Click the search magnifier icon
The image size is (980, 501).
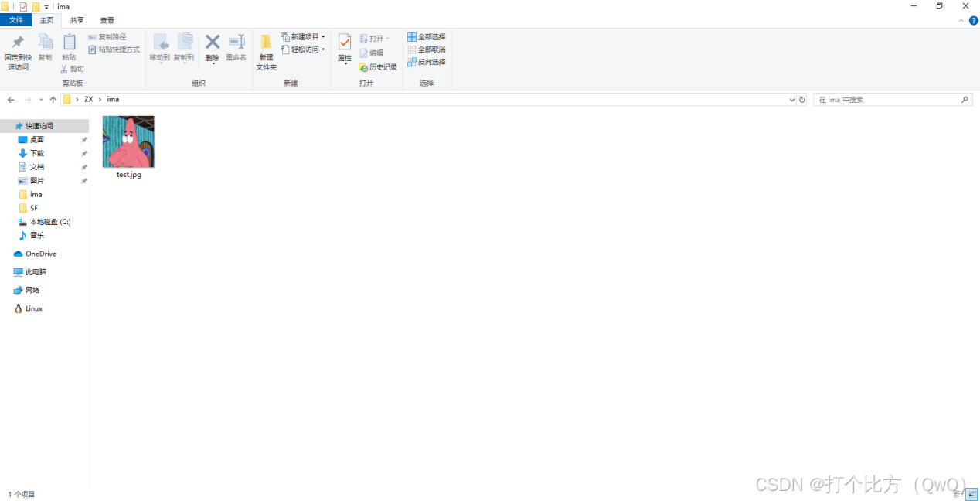tap(965, 100)
